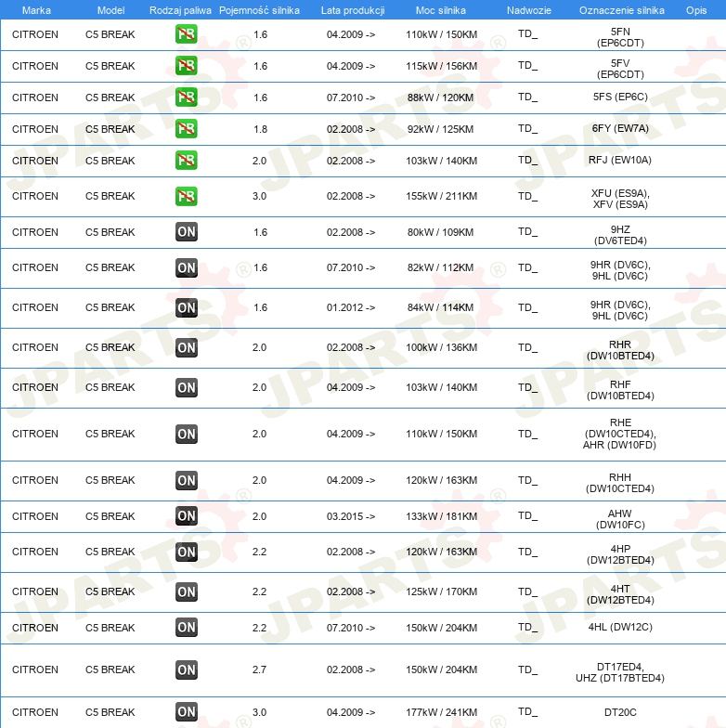726x728 pixels.
Task: Click the 110kW / 150KM power in 5FN row
Action: (442, 34)
